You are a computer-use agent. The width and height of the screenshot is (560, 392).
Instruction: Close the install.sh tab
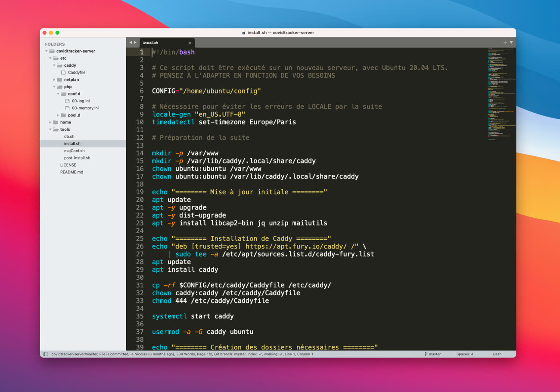click(190, 43)
